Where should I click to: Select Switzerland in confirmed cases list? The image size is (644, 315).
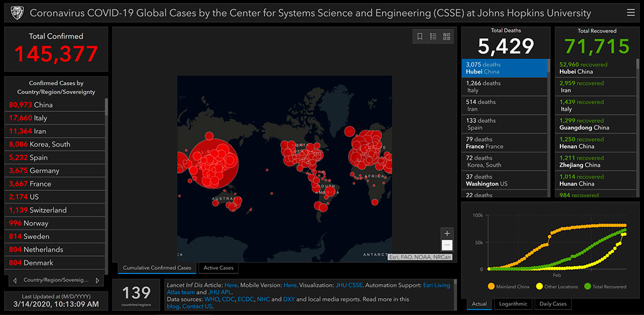click(x=55, y=210)
